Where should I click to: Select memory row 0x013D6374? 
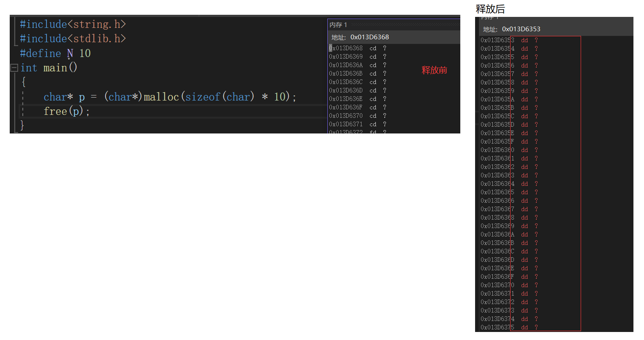509,319
